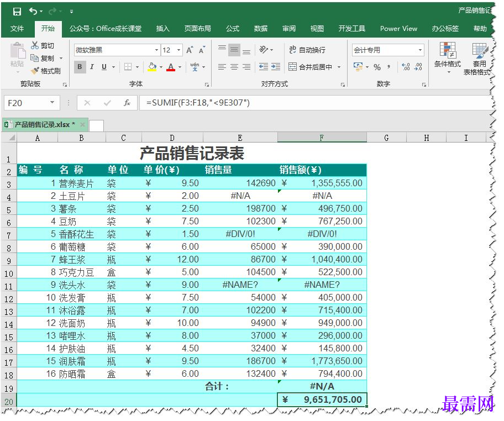Click inside the formula bar

click(315, 103)
